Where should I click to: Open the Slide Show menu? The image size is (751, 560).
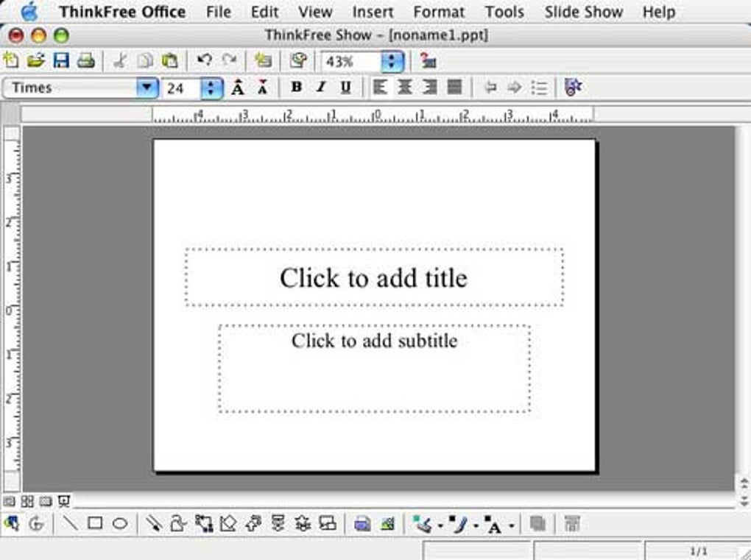tap(583, 12)
